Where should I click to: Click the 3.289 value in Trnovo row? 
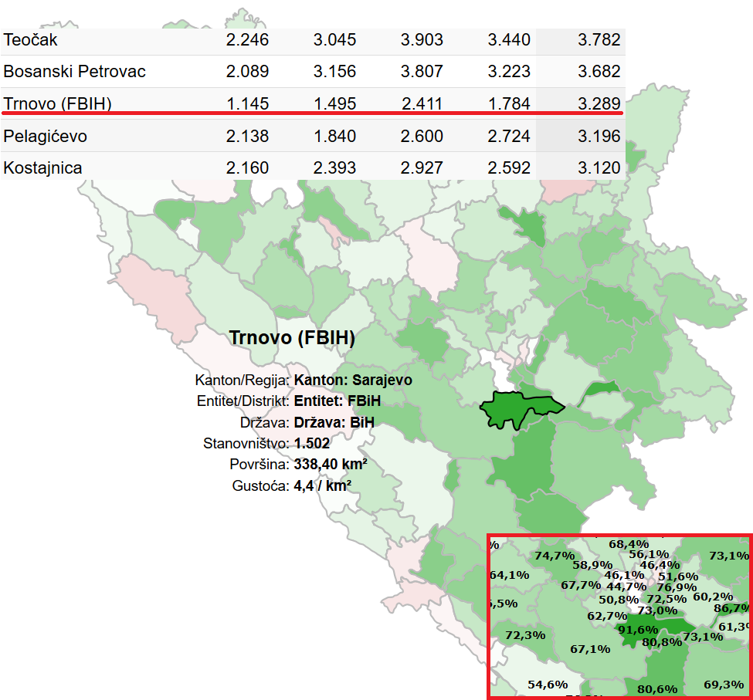coord(599,103)
